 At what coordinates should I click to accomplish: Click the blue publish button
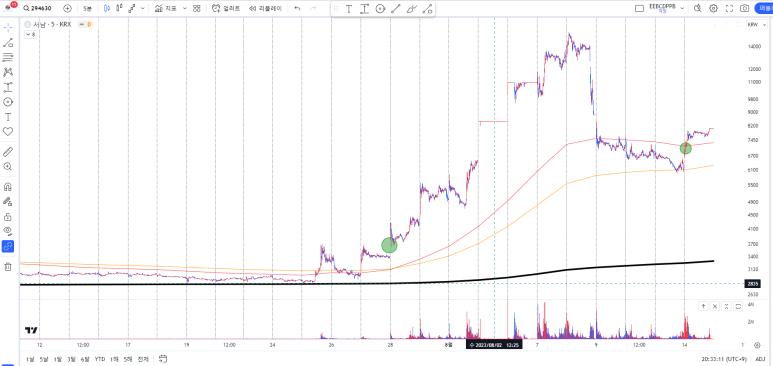[x=765, y=8]
